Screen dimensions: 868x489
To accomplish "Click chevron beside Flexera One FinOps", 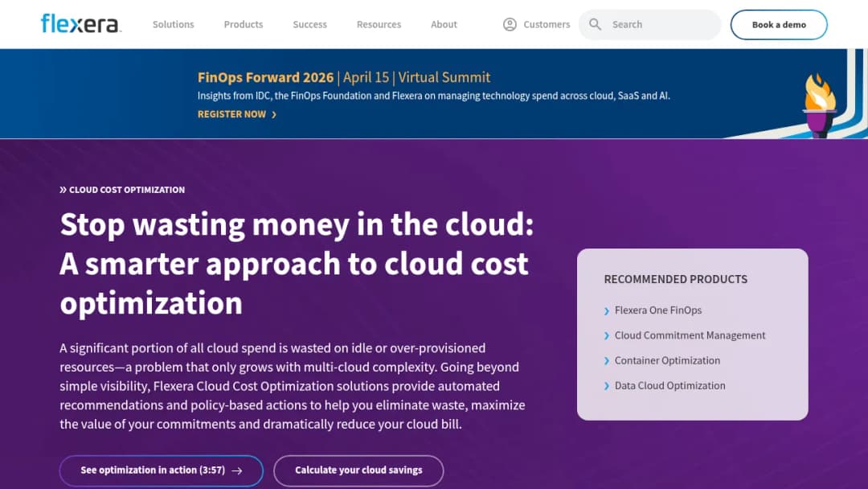I will click(607, 311).
